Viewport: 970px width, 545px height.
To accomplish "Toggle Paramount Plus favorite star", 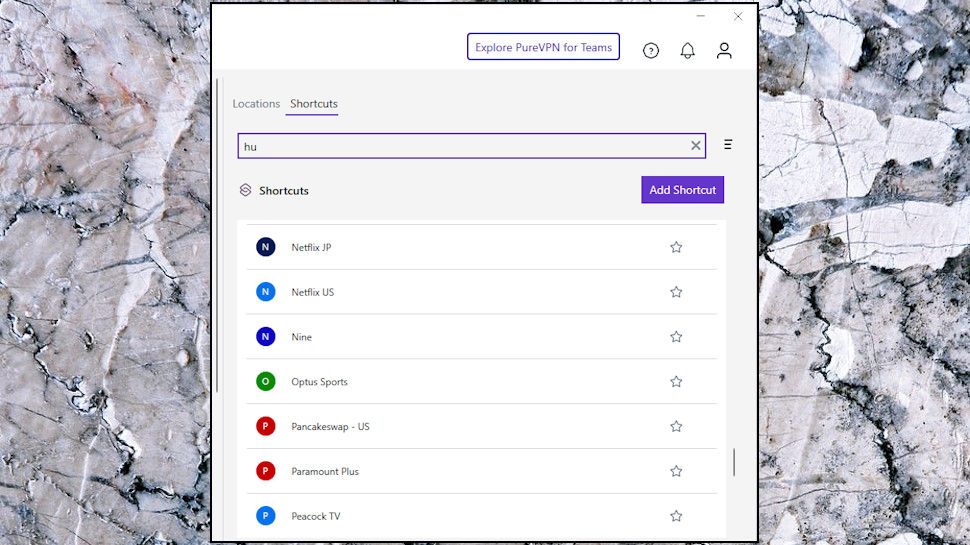I will [x=676, y=471].
